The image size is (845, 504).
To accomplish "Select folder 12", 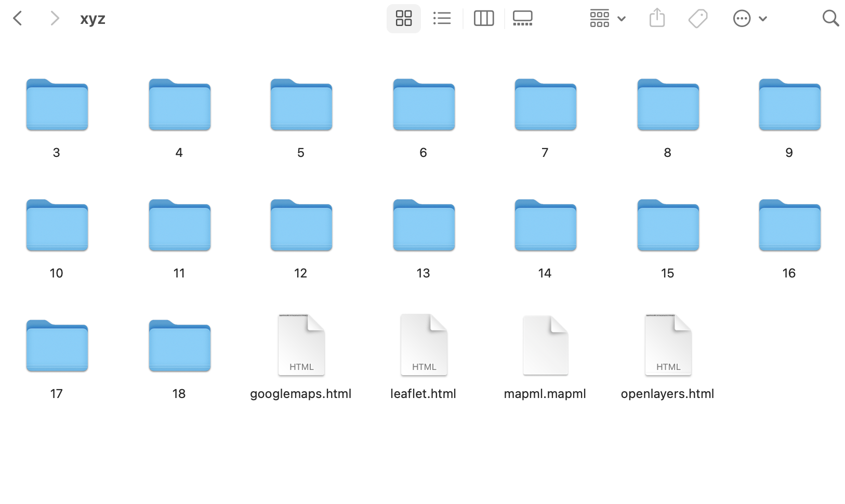I will point(301,225).
